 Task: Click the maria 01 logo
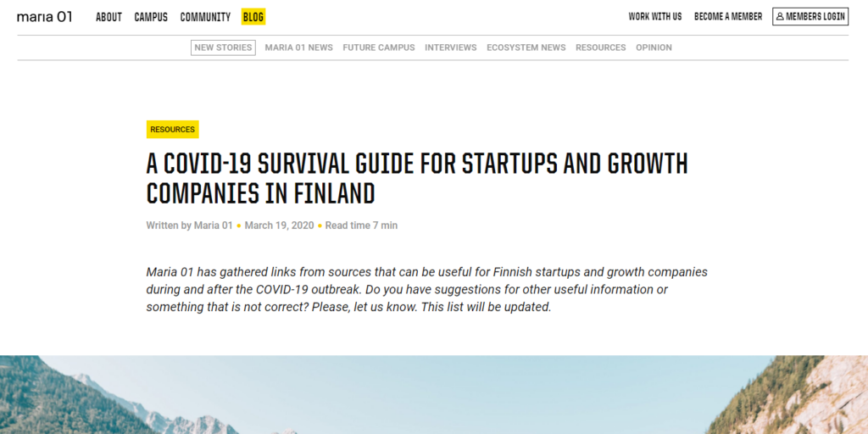[44, 17]
